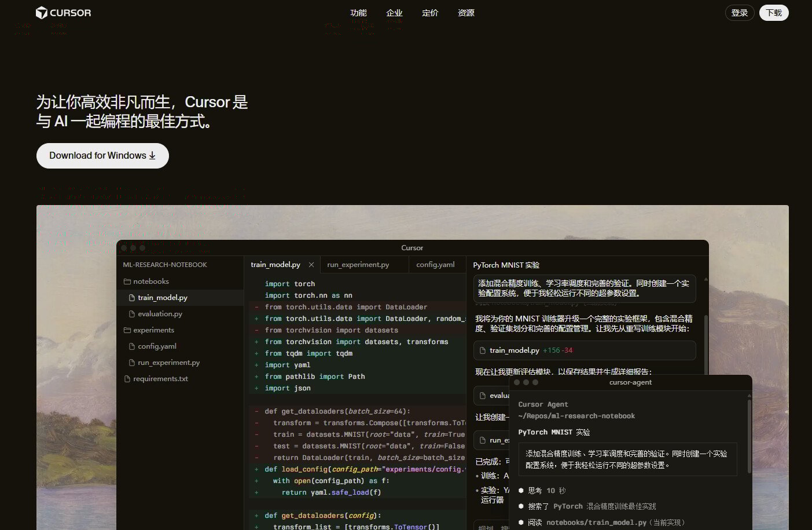The height and width of the screenshot is (530, 812).
Task: Open the 资源 resources menu
Action: click(466, 13)
